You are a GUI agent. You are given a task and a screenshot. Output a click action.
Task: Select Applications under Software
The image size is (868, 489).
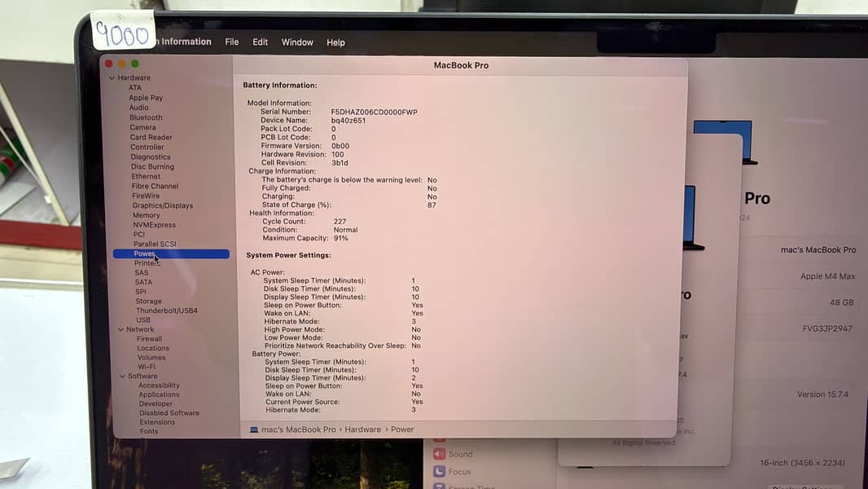(x=159, y=394)
